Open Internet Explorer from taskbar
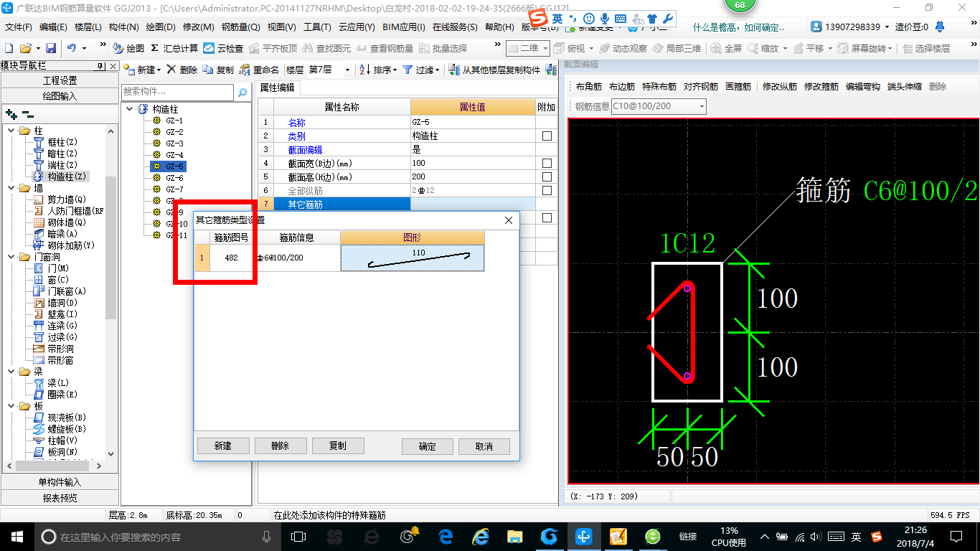The width and height of the screenshot is (980, 551). pyautogui.click(x=480, y=536)
